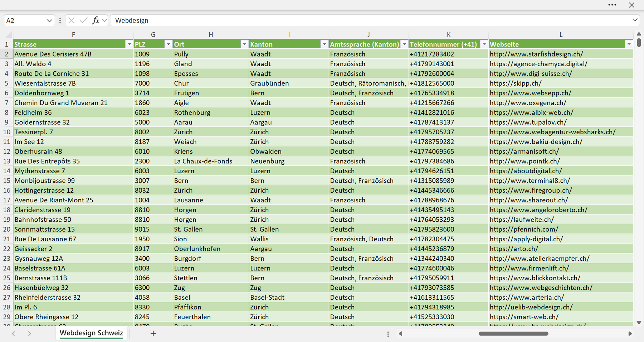Open the Telefonnummer (+41) filter dropdown
This screenshot has height=342, width=644.
[x=484, y=44]
